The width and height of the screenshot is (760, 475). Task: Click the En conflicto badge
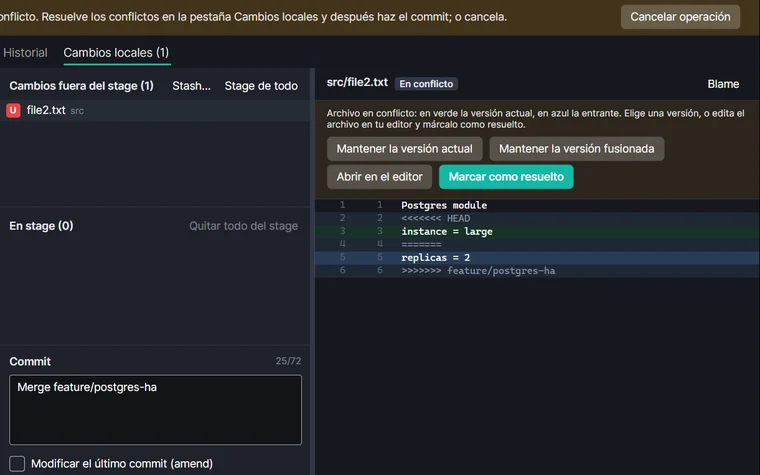point(426,84)
